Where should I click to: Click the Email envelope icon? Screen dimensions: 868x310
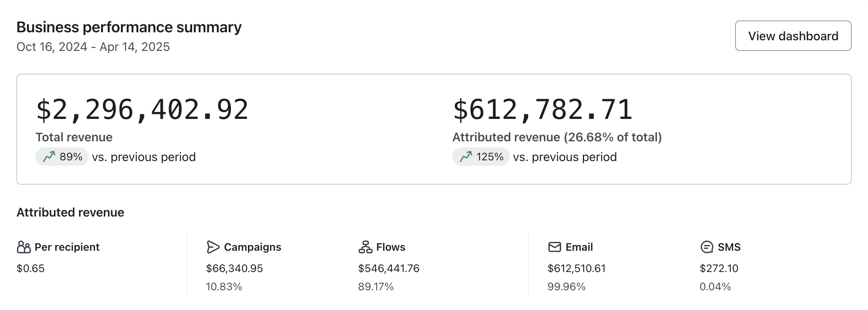click(x=554, y=247)
